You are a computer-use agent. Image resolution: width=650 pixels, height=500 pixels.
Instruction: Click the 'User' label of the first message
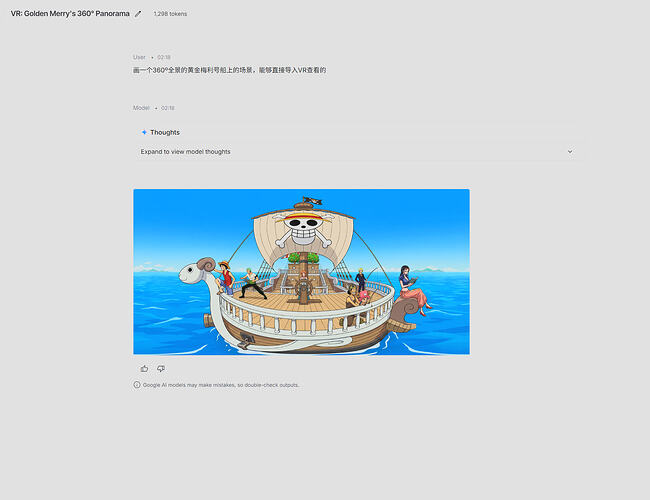click(x=139, y=57)
